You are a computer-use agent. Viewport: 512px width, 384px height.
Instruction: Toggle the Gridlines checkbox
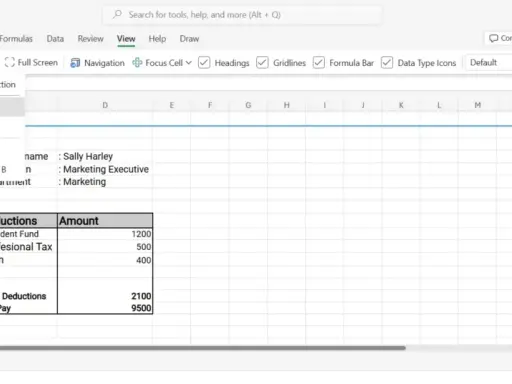pos(262,62)
